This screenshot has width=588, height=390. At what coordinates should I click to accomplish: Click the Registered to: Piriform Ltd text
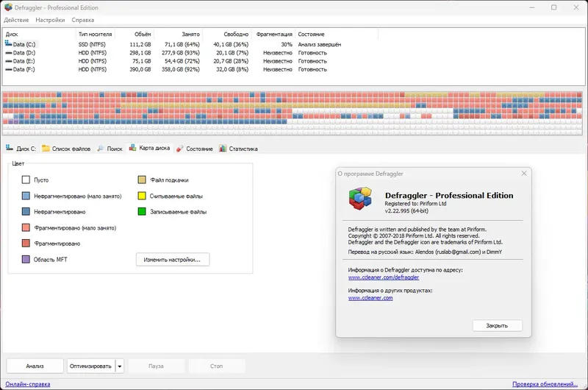(415, 203)
